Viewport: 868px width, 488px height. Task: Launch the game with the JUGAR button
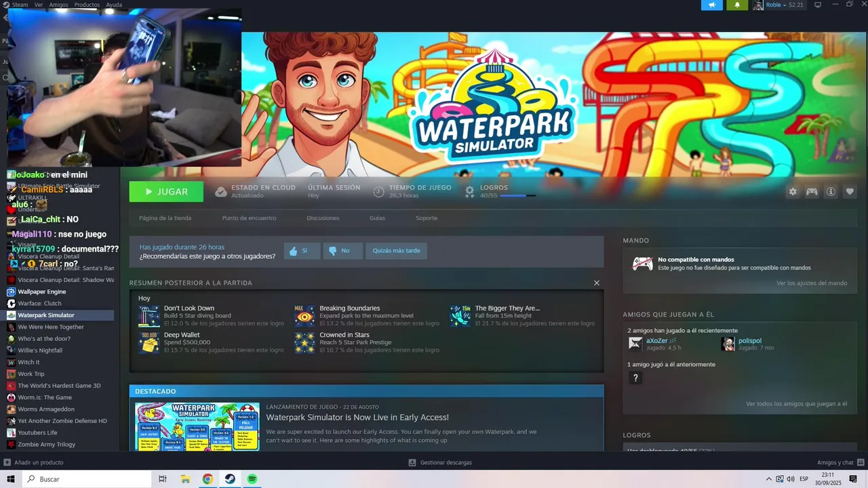tap(166, 192)
